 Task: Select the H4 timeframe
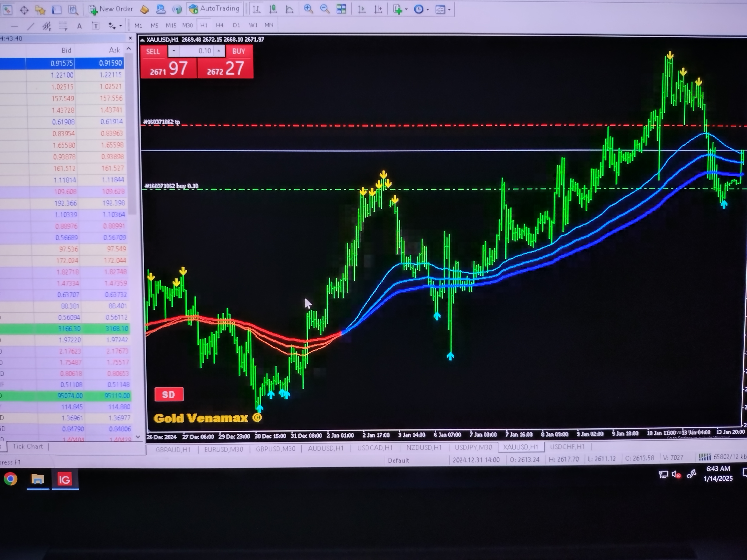click(219, 25)
